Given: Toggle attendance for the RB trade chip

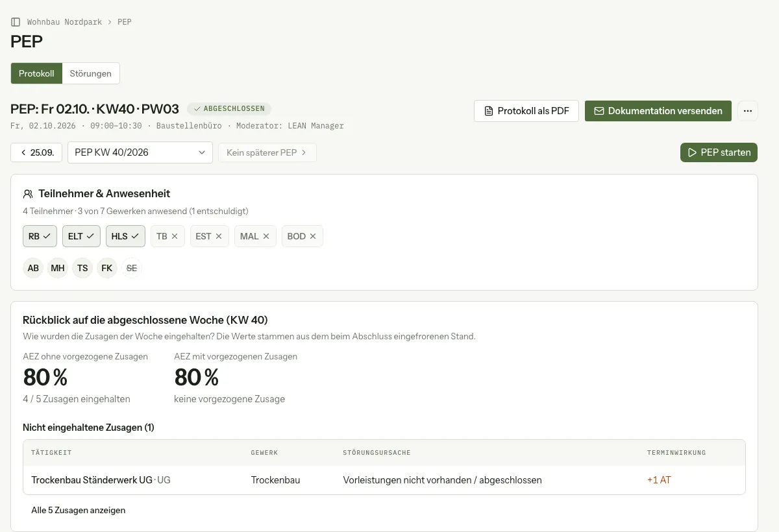Looking at the screenshot, I should pyautogui.click(x=40, y=236).
